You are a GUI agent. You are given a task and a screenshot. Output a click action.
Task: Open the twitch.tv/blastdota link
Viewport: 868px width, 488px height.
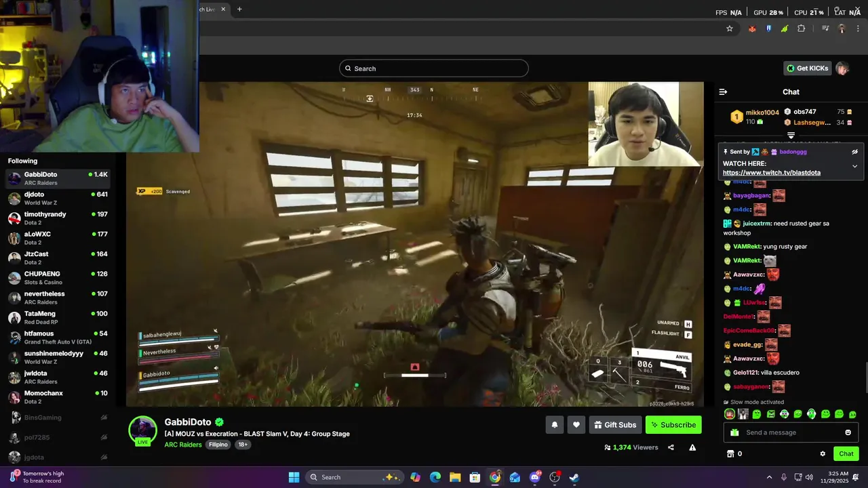click(x=772, y=173)
